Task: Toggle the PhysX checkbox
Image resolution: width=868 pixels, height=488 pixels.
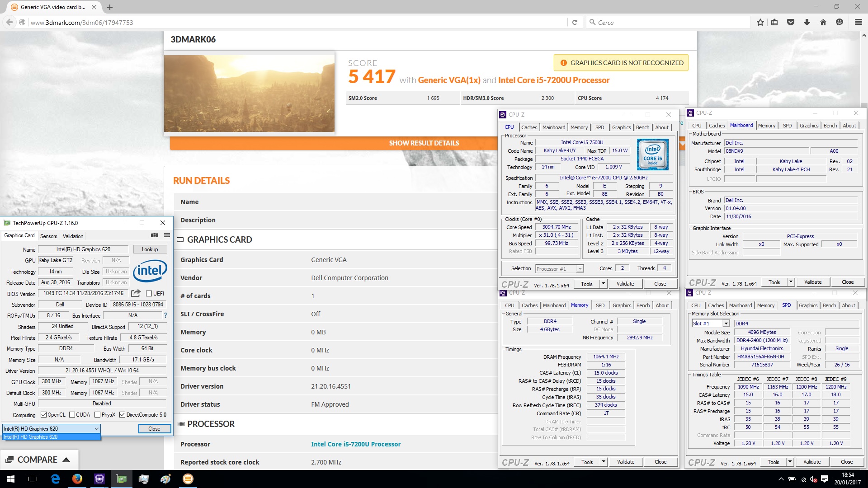Action: (97, 415)
